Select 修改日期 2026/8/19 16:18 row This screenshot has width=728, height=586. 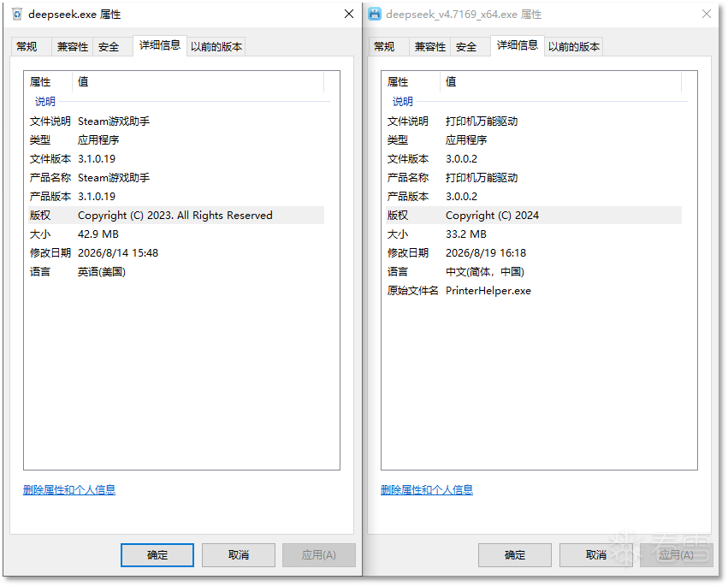click(534, 252)
